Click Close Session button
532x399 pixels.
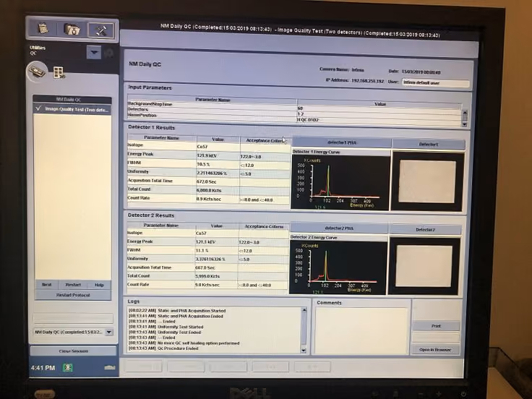click(73, 351)
